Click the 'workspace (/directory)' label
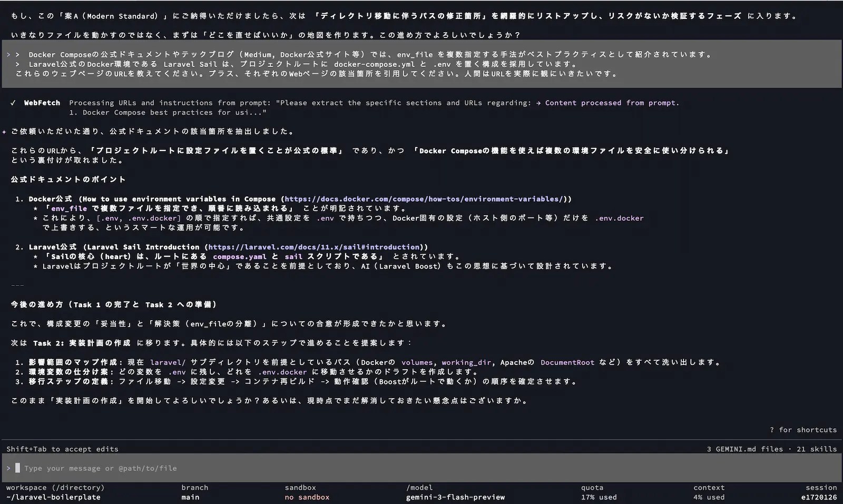 click(x=55, y=488)
